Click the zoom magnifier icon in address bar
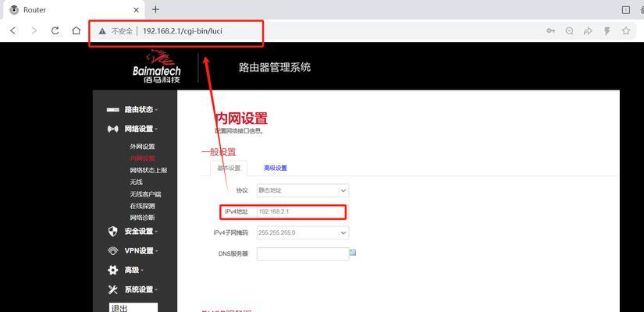The image size is (644, 312). 569,30
